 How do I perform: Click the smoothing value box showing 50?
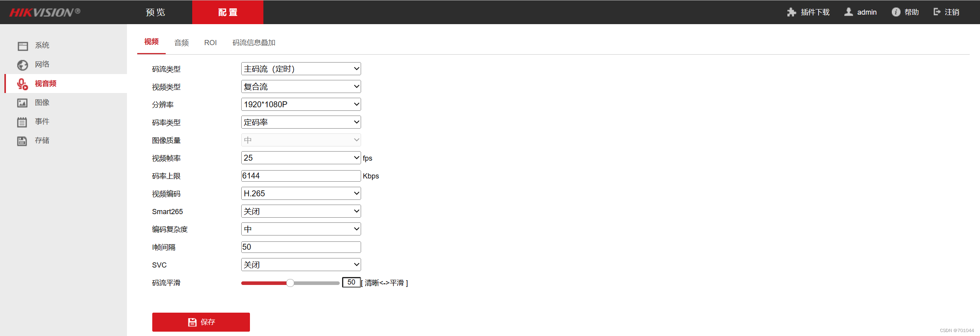tap(351, 282)
